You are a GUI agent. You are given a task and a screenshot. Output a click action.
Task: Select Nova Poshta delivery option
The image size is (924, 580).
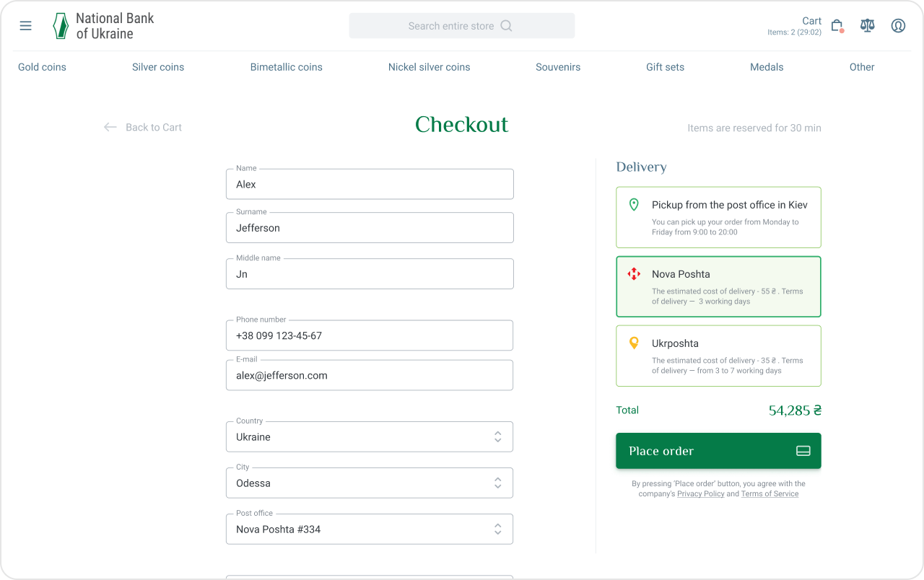coord(718,286)
